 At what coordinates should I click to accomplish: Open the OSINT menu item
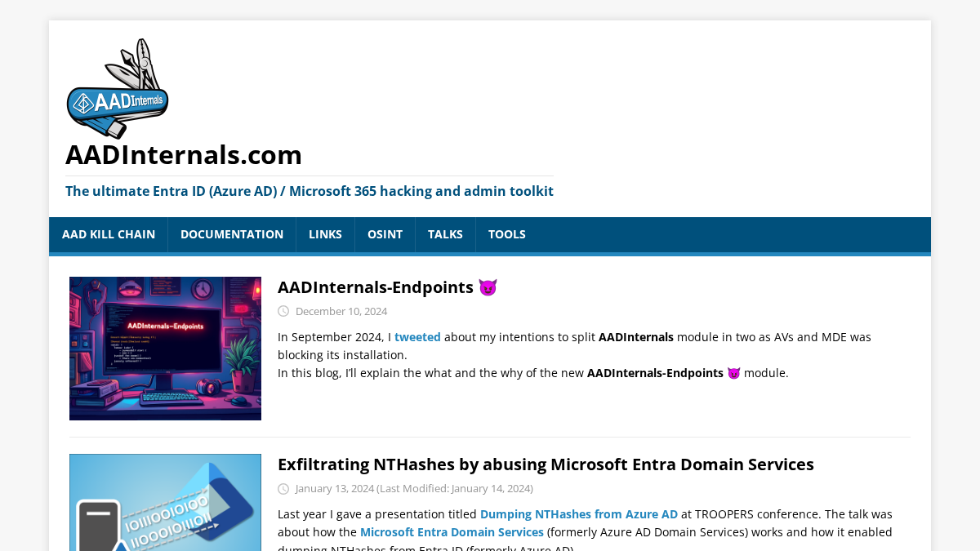coord(385,234)
